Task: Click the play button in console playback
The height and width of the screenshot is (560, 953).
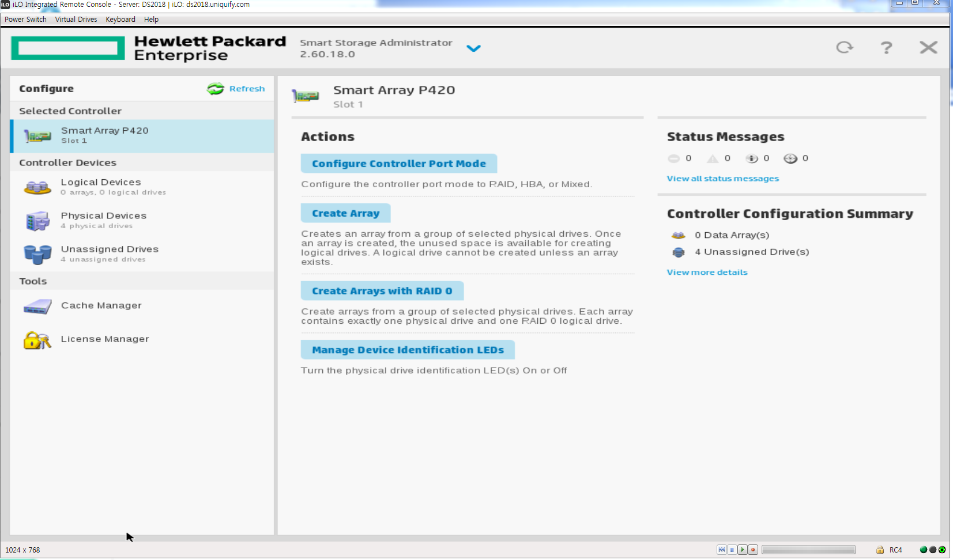Action: [x=743, y=550]
